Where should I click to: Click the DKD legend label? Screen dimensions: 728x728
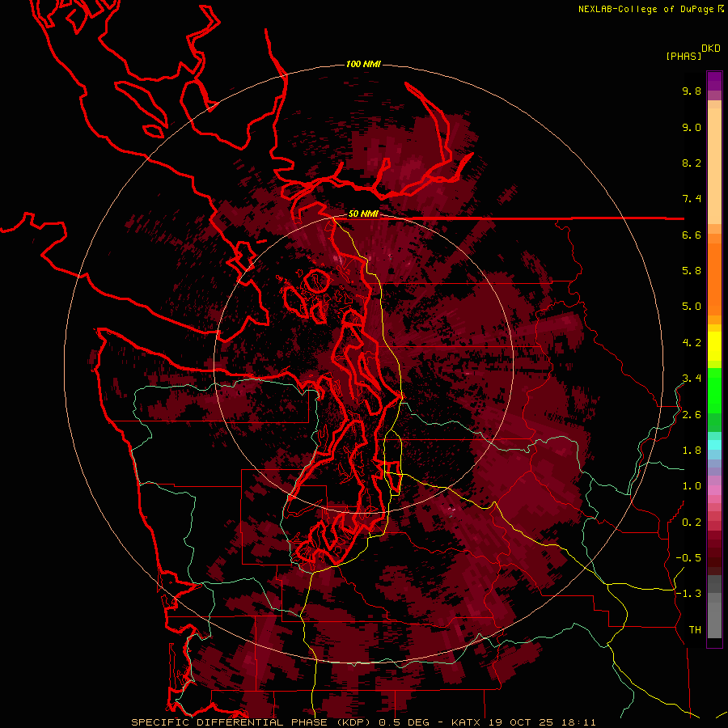pos(711,49)
